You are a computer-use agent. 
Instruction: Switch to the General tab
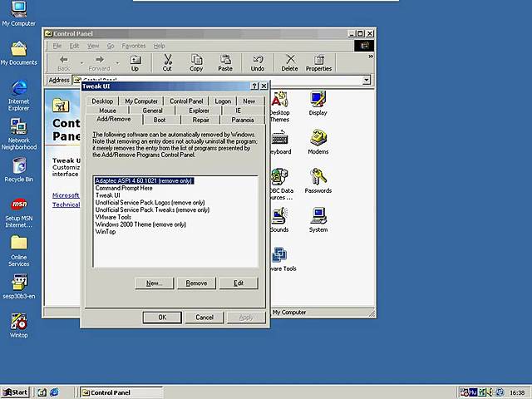152,111
